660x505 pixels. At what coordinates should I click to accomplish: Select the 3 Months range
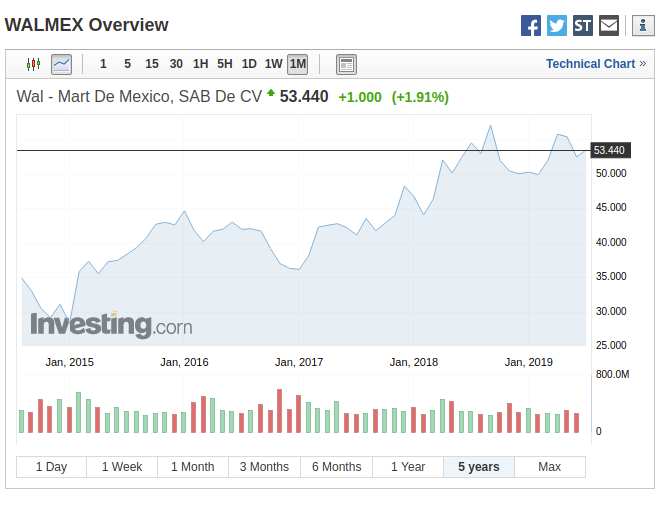(264, 467)
